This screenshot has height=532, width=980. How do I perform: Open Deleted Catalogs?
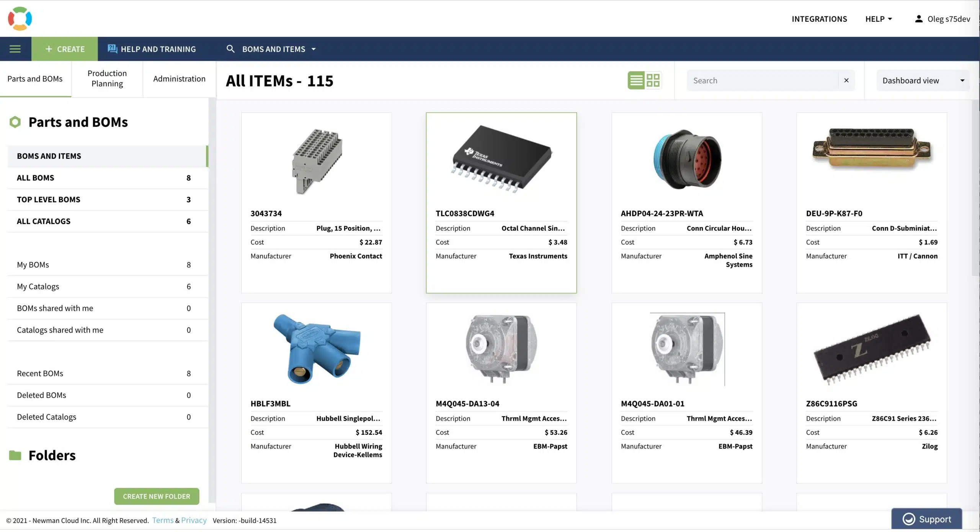point(108,417)
